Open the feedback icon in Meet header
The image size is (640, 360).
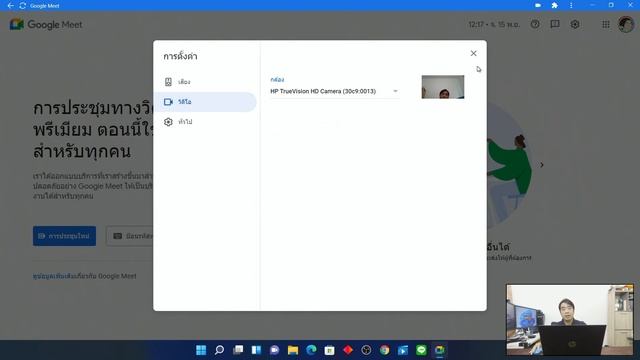pyautogui.click(x=555, y=24)
